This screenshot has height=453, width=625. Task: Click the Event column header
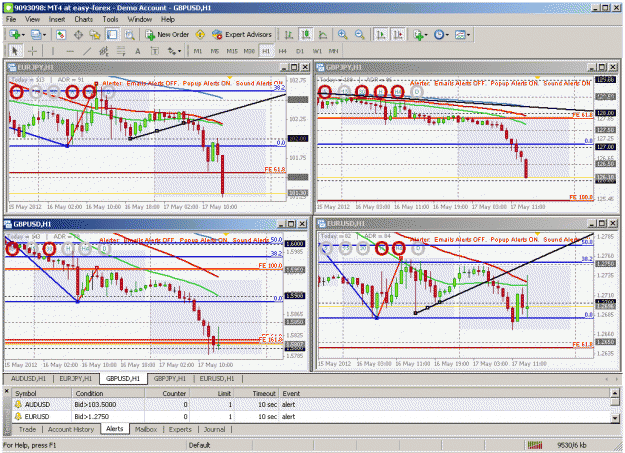pyautogui.click(x=444, y=393)
